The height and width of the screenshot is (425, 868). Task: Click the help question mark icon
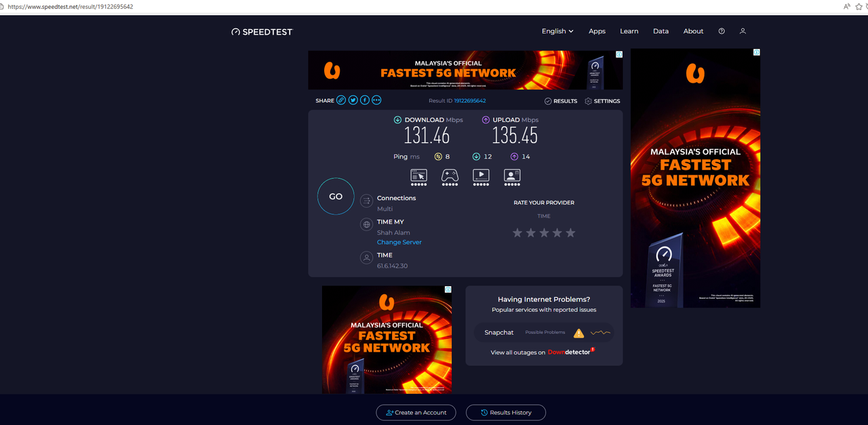pyautogui.click(x=722, y=31)
